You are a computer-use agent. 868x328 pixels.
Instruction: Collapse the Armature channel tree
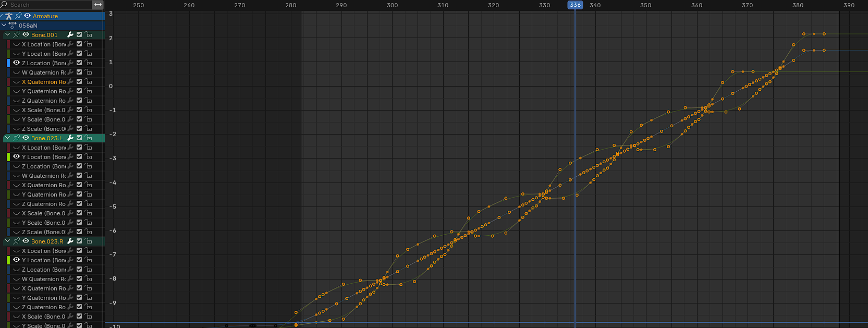(x=2, y=16)
